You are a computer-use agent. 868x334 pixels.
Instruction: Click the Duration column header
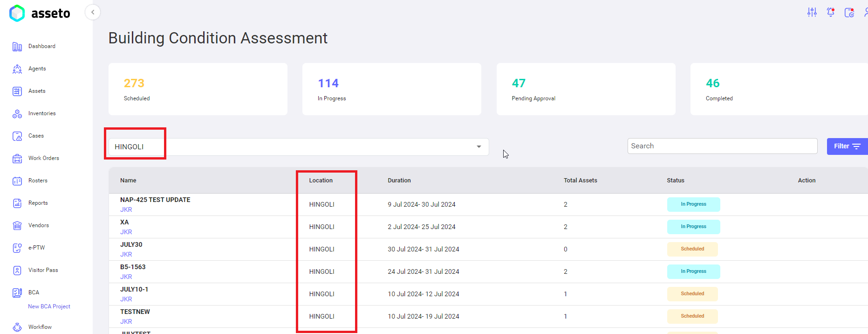tap(399, 181)
